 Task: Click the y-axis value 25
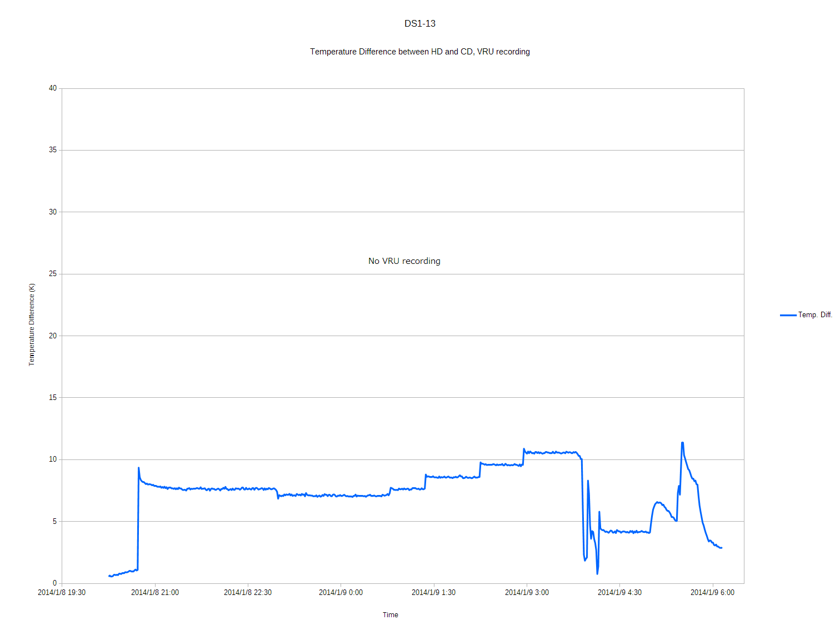pyautogui.click(x=53, y=274)
